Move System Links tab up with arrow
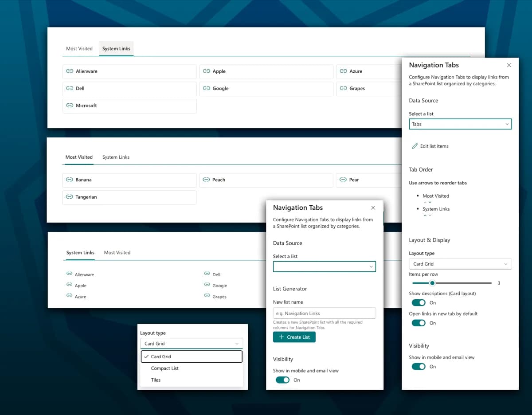Image resolution: width=532 pixels, height=415 pixels. (425, 215)
